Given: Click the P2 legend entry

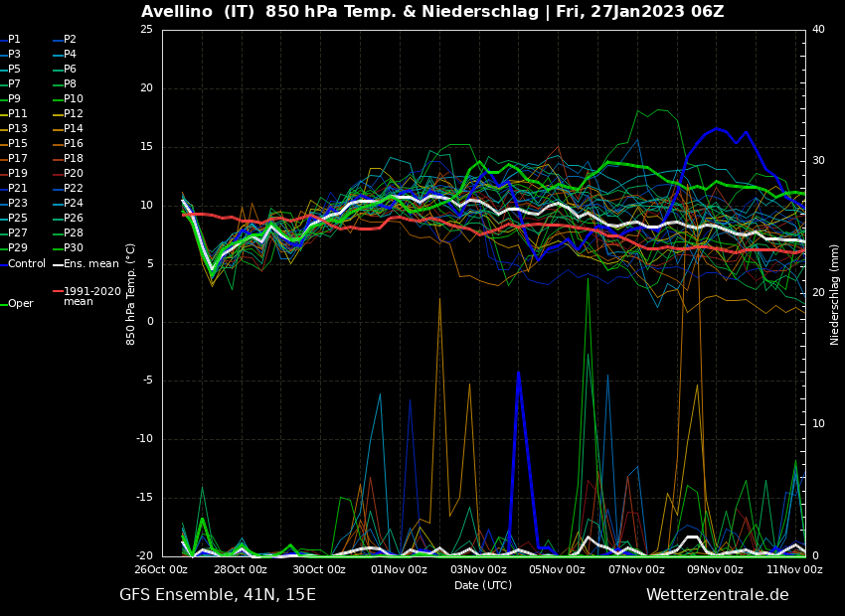Looking at the screenshot, I should click(70, 40).
